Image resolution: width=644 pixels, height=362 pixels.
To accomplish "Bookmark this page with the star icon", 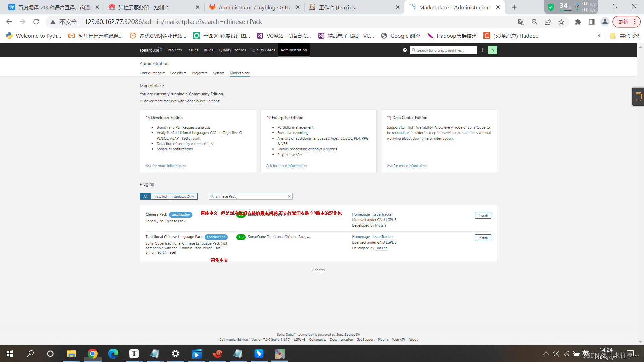I will pyautogui.click(x=561, y=22).
